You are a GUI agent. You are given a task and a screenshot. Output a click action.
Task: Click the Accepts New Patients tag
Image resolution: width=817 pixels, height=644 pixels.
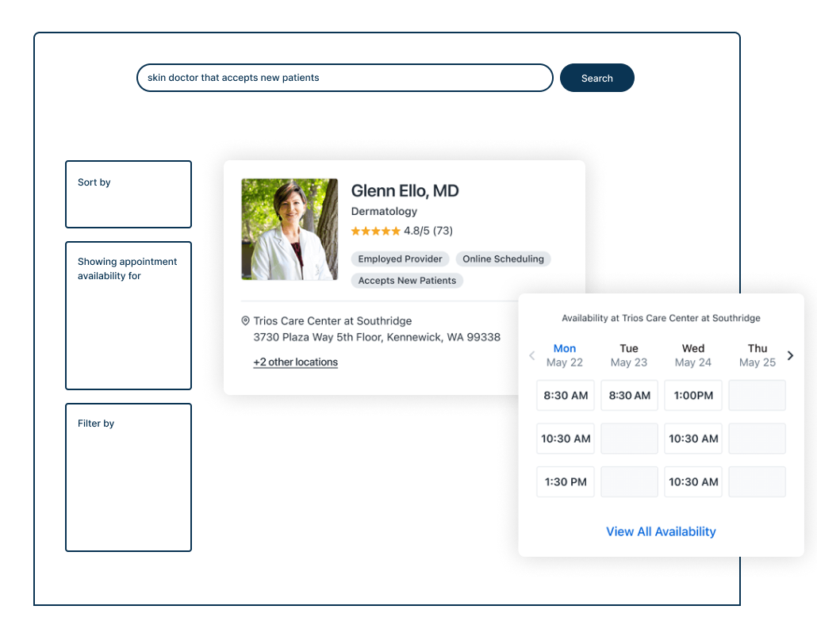coord(407,280)
